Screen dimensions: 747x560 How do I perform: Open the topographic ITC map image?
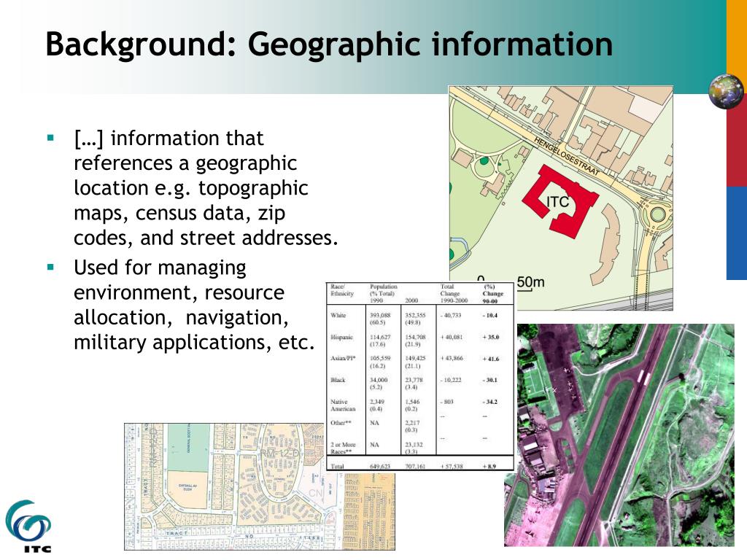[x=561, y=198]
